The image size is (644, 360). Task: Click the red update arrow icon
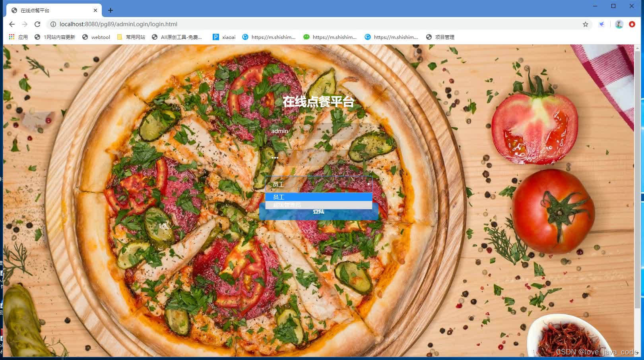(x=632, y=24)
